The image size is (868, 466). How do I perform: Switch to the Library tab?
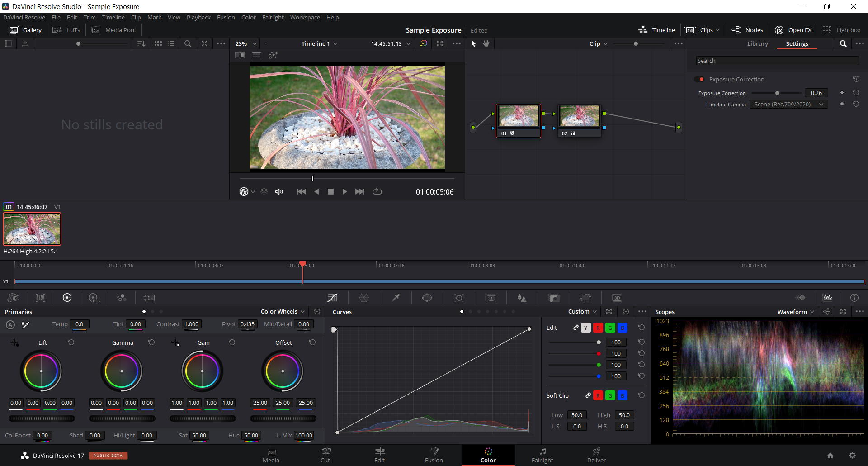point(757,43)
